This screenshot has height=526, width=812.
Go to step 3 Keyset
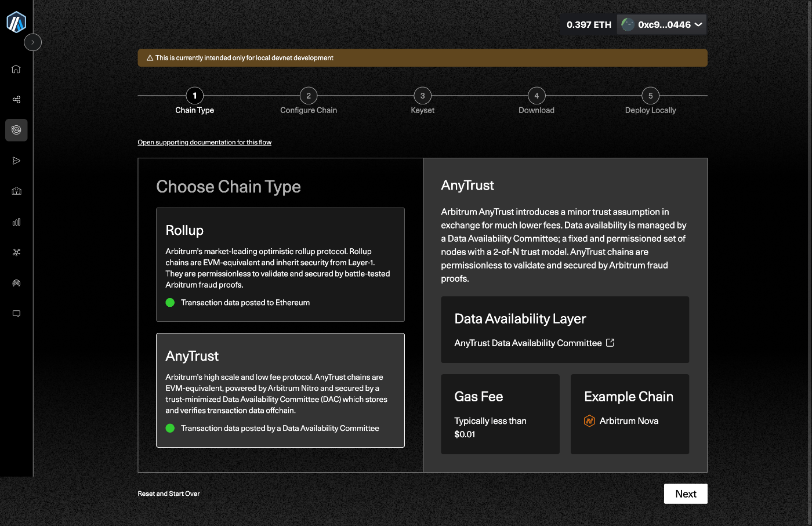click(422, 101)
